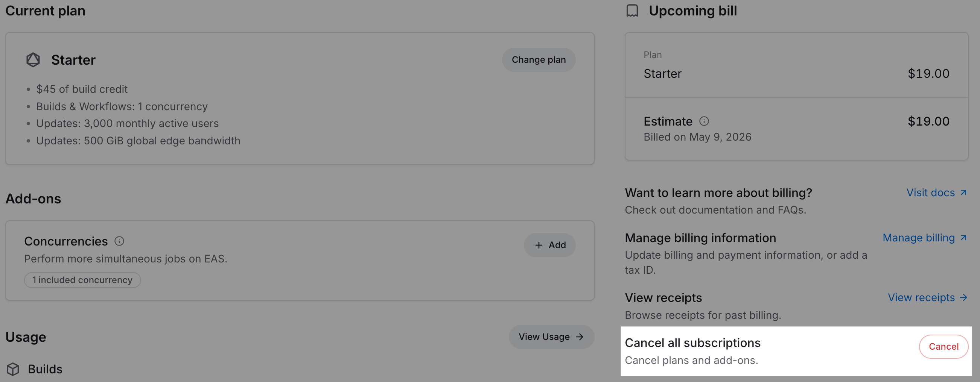980x382 pixels.
Task: Click the Current plan heading
Action: click(45, 11)
